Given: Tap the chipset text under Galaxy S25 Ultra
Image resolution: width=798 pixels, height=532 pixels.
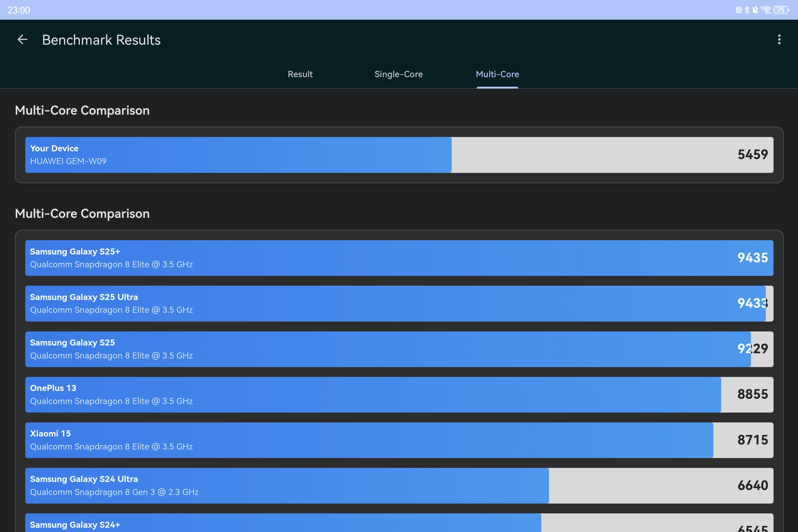Looking at the screenshot, I should (x=111, y=310).
